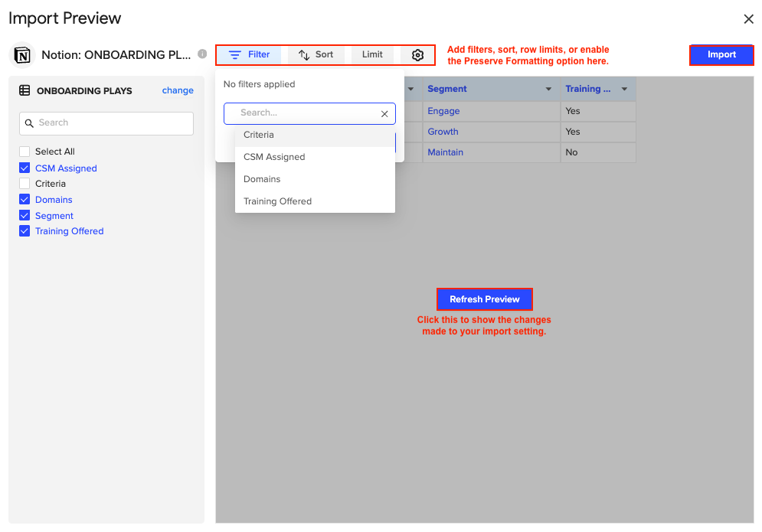Click the Notion logo icon
762x532 pixels.
coord(22,55)
